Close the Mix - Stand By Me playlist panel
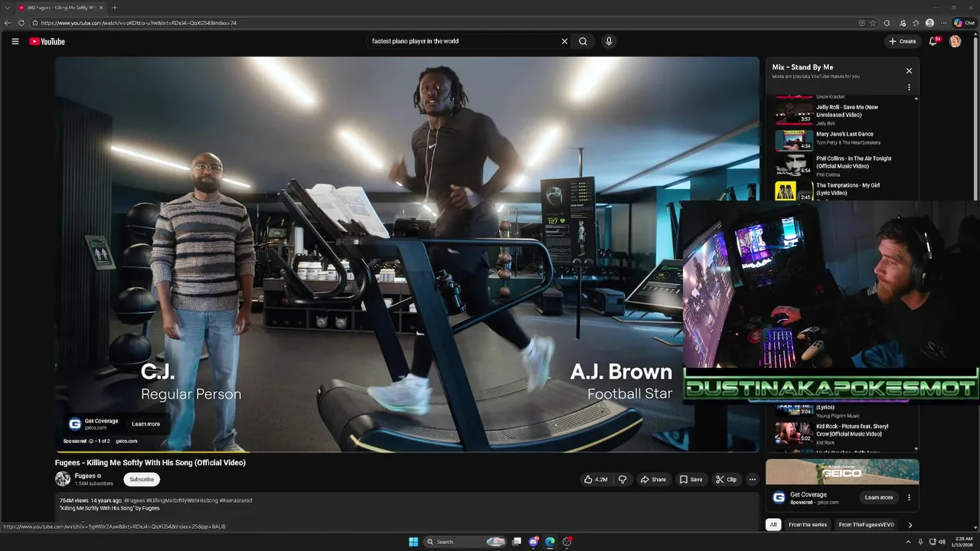Viewport: 980px width, 551px height. click(x=909, y=70)
